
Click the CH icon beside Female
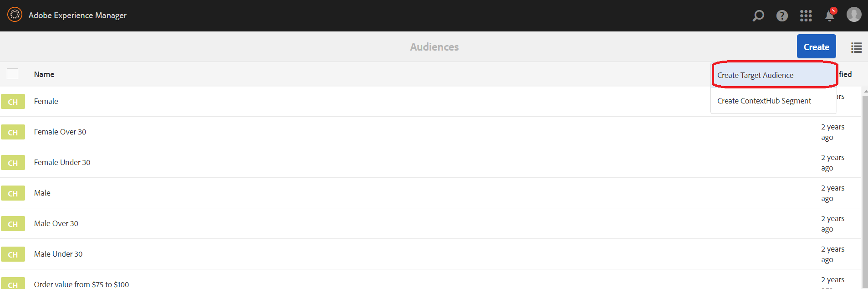(13, 102)
